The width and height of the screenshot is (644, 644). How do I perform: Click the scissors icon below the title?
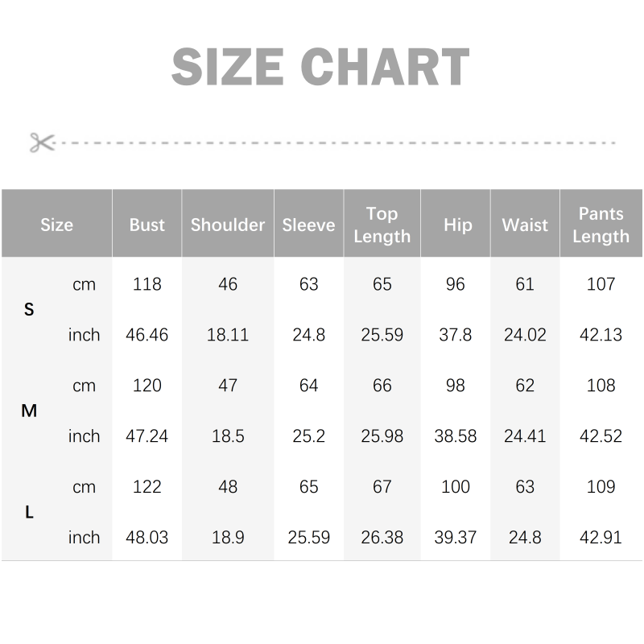click(x=41, y=142)
